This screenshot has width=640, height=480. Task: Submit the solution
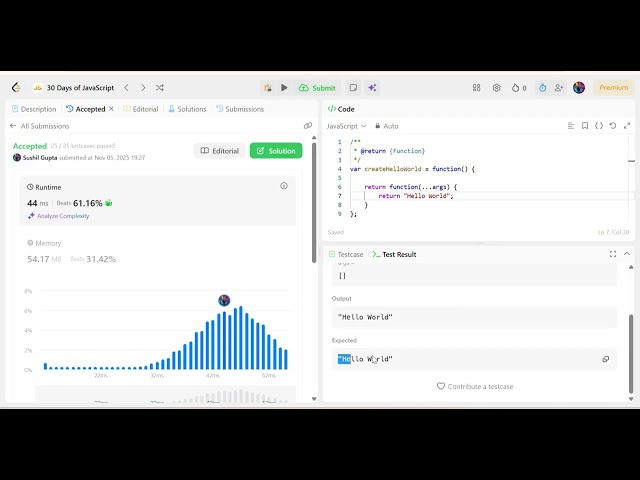click(x=317, y=88)
